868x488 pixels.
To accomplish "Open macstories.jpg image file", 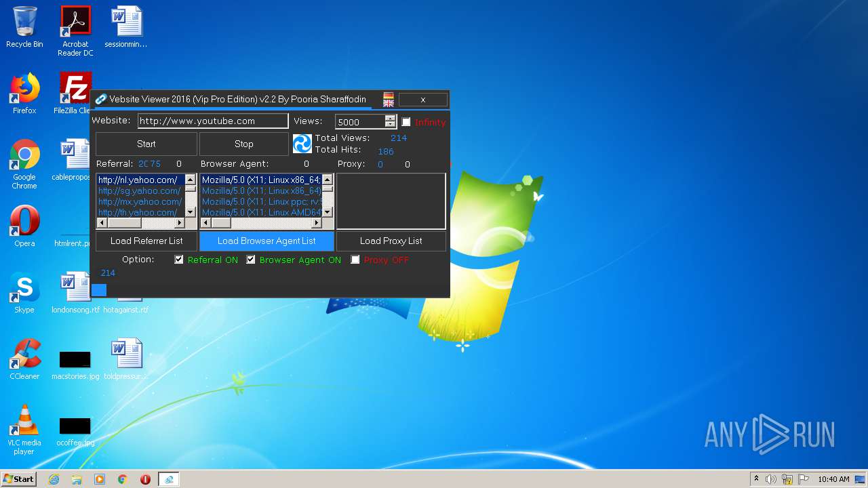I will coord(75,366).
